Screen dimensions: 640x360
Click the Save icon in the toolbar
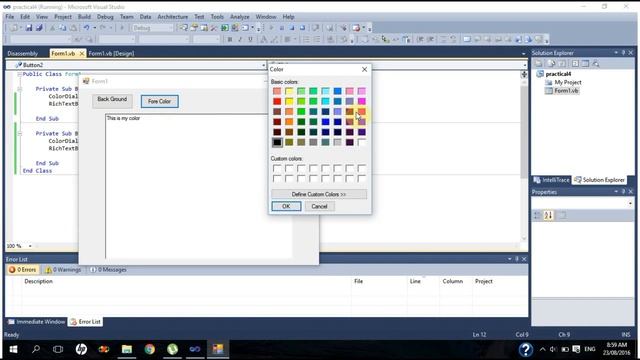coord(29,28)
